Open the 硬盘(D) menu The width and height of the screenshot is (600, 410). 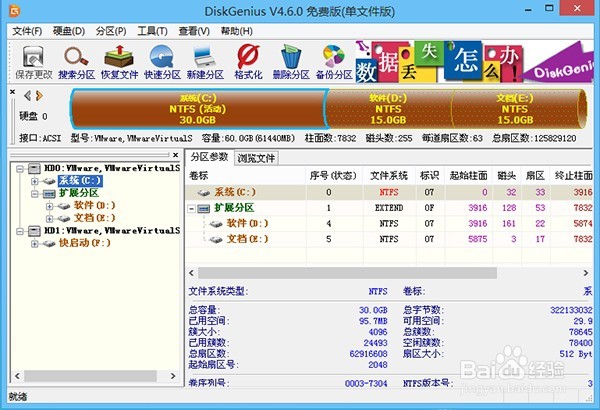pyautogui.click(x=69, y=31)
